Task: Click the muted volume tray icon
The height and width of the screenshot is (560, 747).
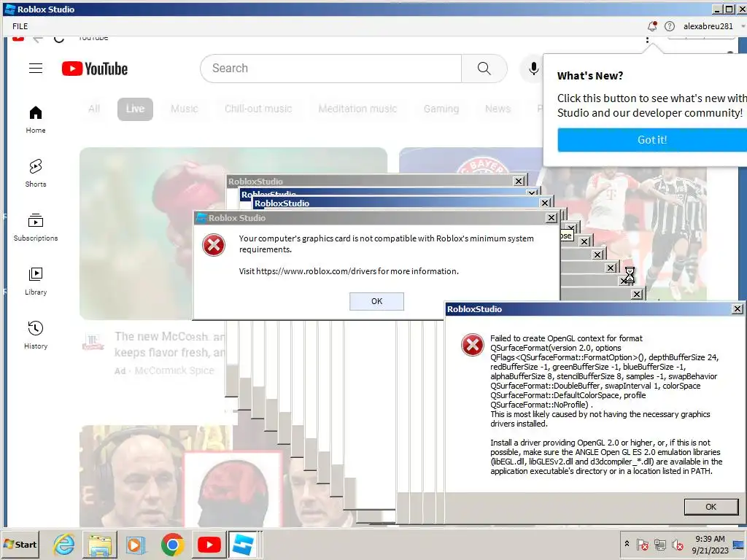Action: (677, 544)
